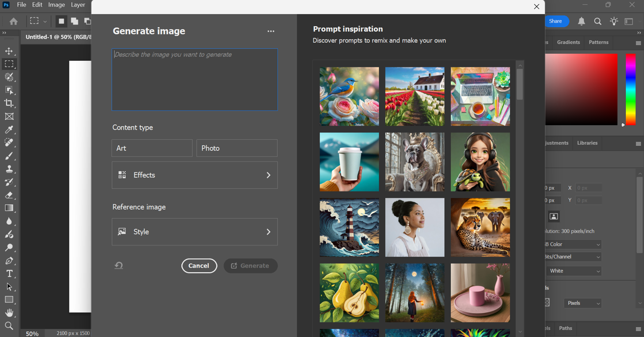Screen dimensions: 644x337
Task: Switch to the Gradients tab
Action: click(568, 42)
